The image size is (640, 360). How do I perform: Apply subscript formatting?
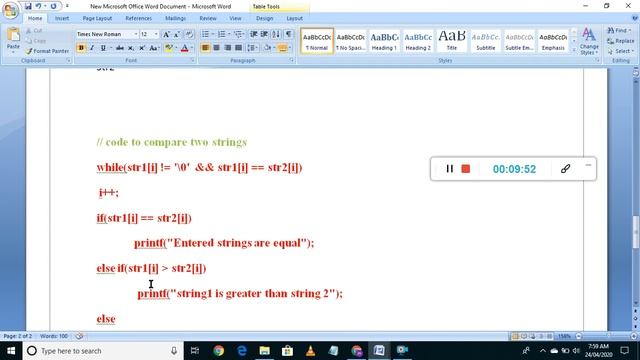131,48
